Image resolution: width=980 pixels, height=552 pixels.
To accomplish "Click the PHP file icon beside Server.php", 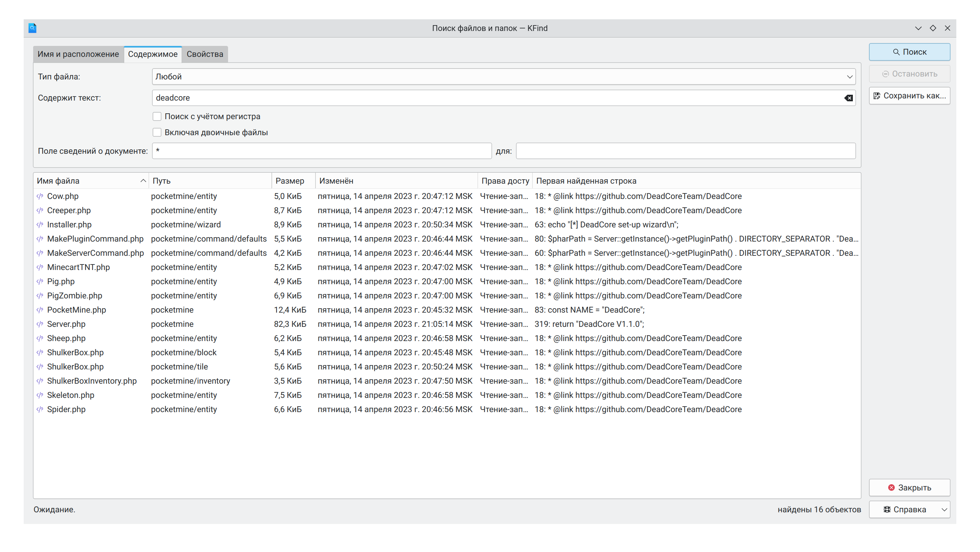I will [40, 324].
